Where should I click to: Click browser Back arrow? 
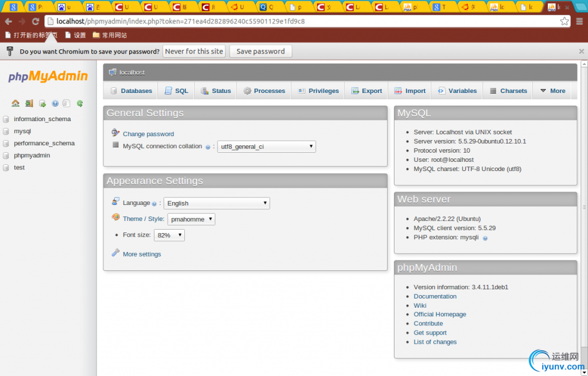click(8, 21)
